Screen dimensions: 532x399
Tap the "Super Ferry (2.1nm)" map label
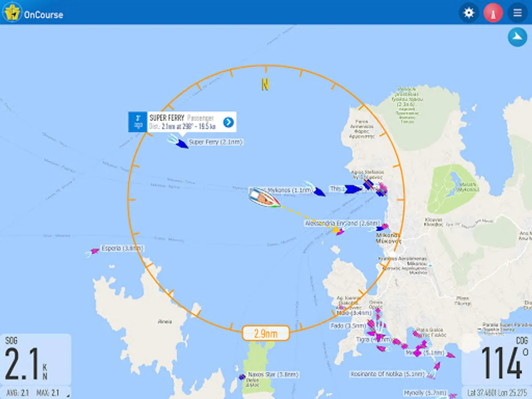(x=216, y=142)
